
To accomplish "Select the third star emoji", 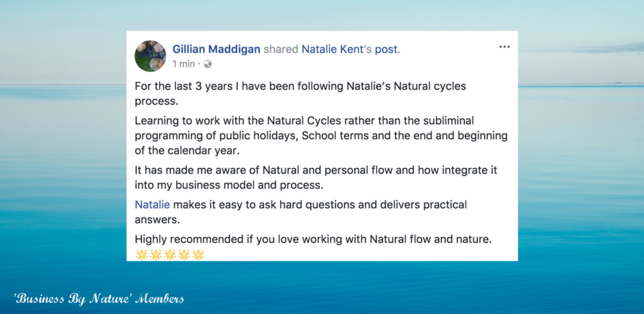I will [170, 254].
